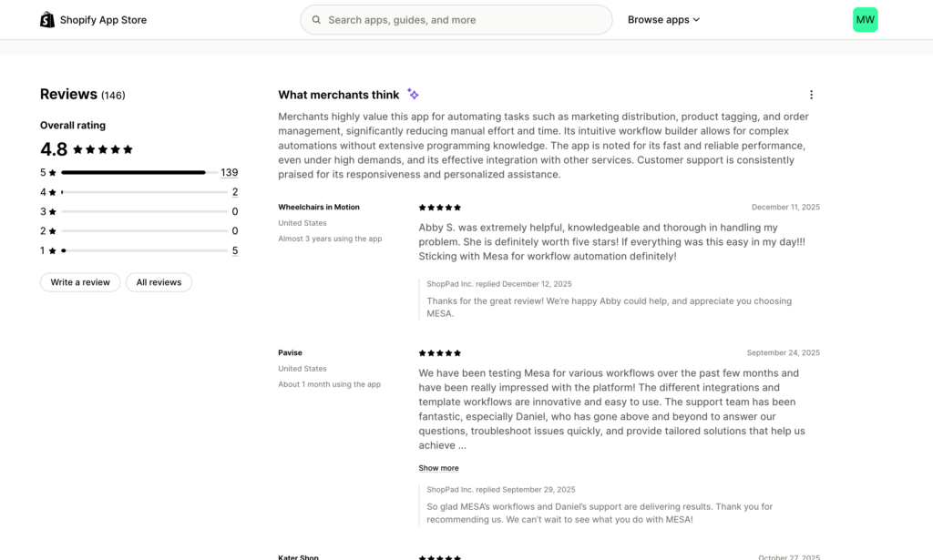This screenshot has width=933, height=560.
Task: Open the three-dot options menu on merchant summary
Action: click(x=811, y=94)
